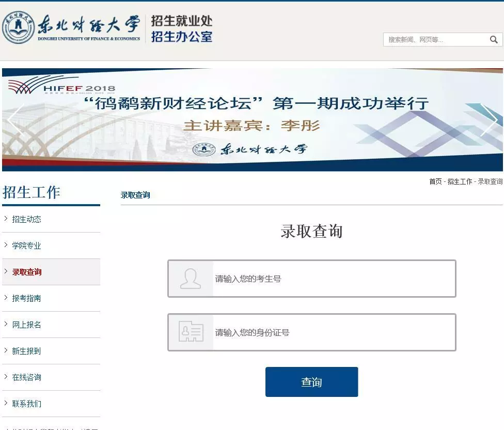Open 网上报名 from the sidebar
The width and height of the screenshot is (504, 430).
pyautogui.click(x=26, y=325)
